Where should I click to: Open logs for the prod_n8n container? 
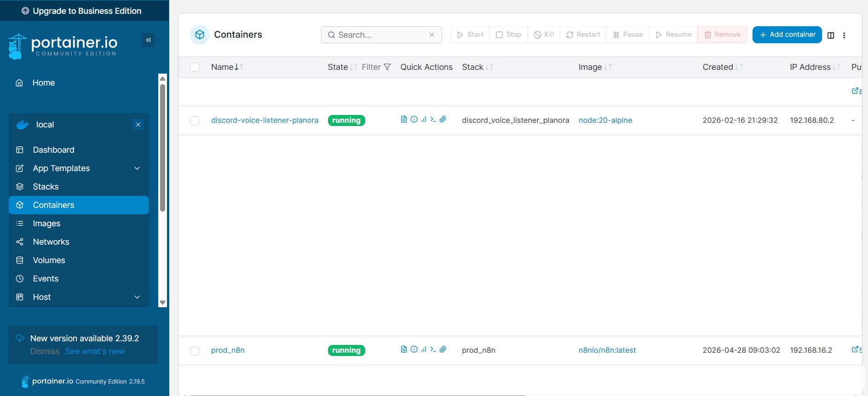point(404,350)
